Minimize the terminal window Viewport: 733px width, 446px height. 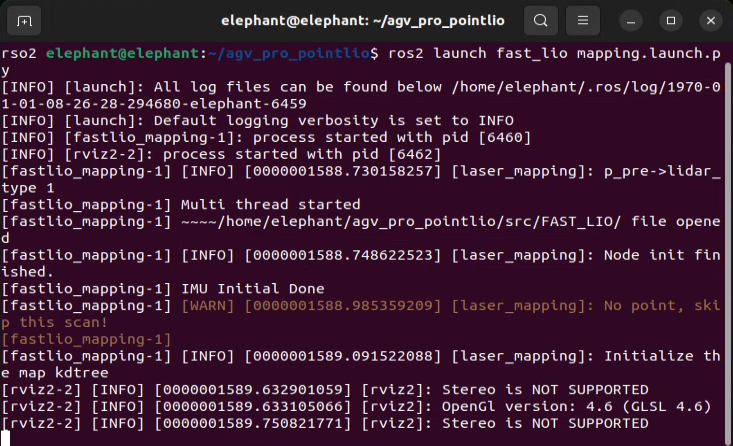pyautogui.click(x=631, y=21)
